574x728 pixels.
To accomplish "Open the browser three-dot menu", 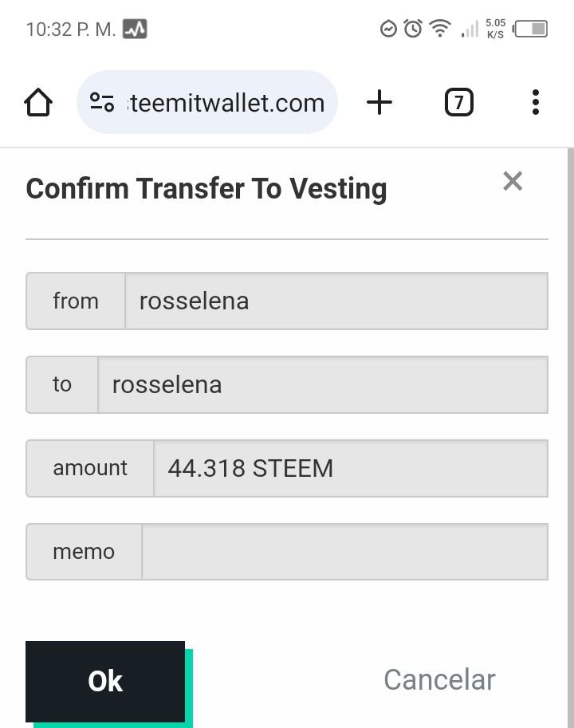I will pos(536,102).
